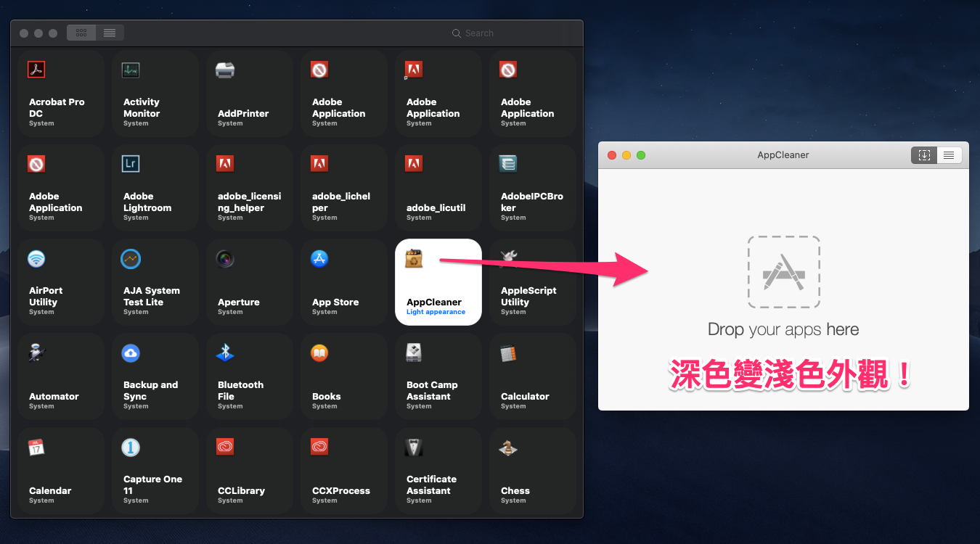Click adobe_licensing_helper icon
This screenshot has height=544, width=980.
(x=225, y=164)
